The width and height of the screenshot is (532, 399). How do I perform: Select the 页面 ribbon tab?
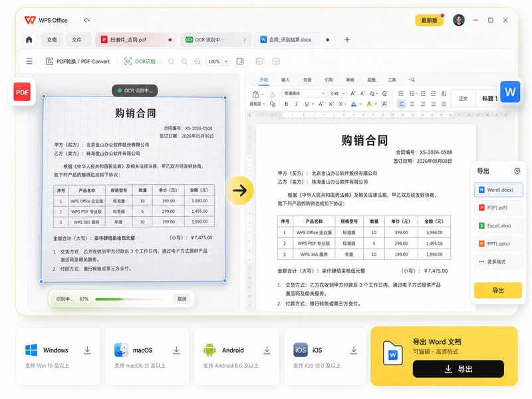pos(307,80)
